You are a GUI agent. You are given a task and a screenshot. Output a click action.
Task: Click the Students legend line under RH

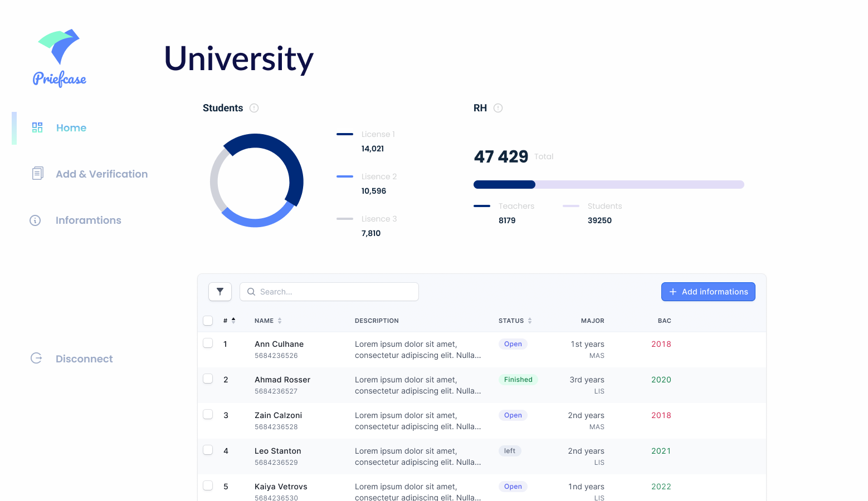(x=571, y=206)
